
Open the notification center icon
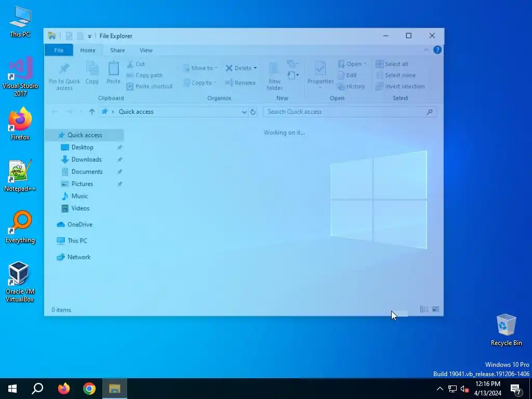tap(516, 389)
